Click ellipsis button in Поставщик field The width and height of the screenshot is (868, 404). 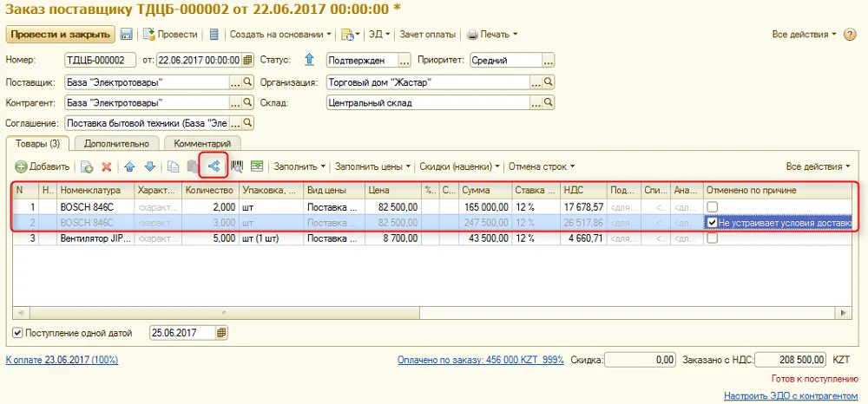click(x=236, y=82)
